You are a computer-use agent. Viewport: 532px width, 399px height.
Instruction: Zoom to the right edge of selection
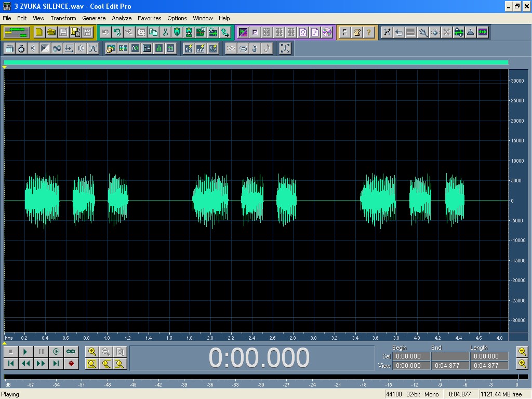tap(120, 364)
